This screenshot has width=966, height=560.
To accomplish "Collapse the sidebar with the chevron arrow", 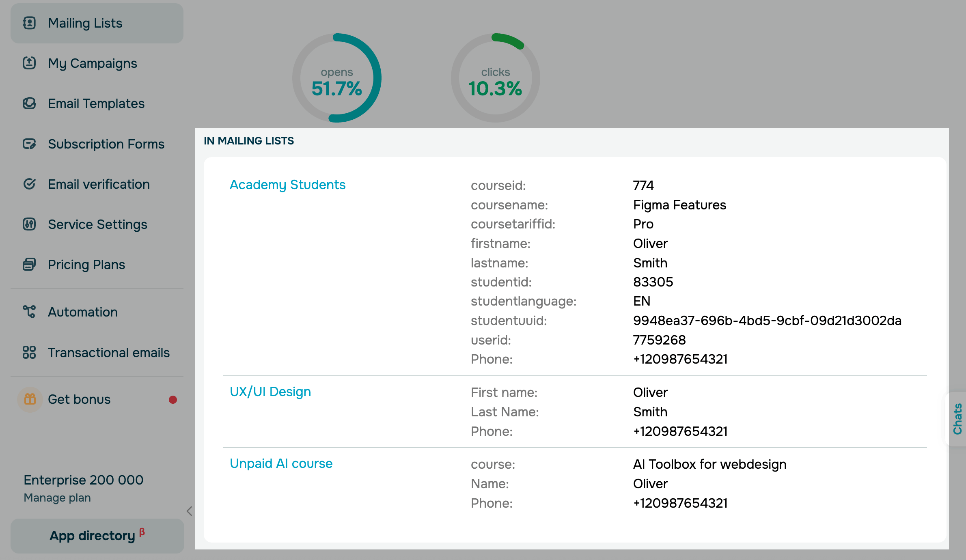I will point(189,511).
